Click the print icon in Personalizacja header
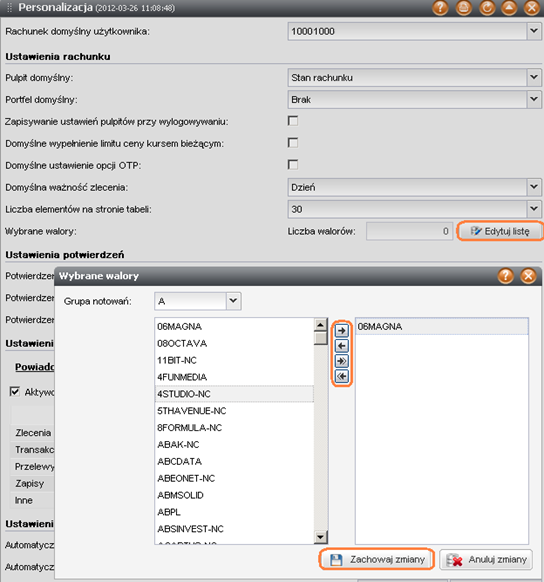 463,8
